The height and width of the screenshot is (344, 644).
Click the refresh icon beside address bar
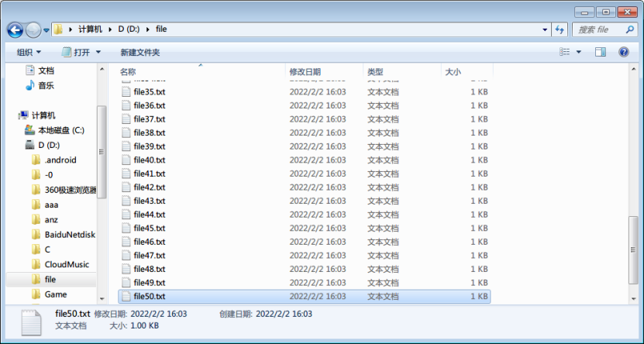point(560,29)
